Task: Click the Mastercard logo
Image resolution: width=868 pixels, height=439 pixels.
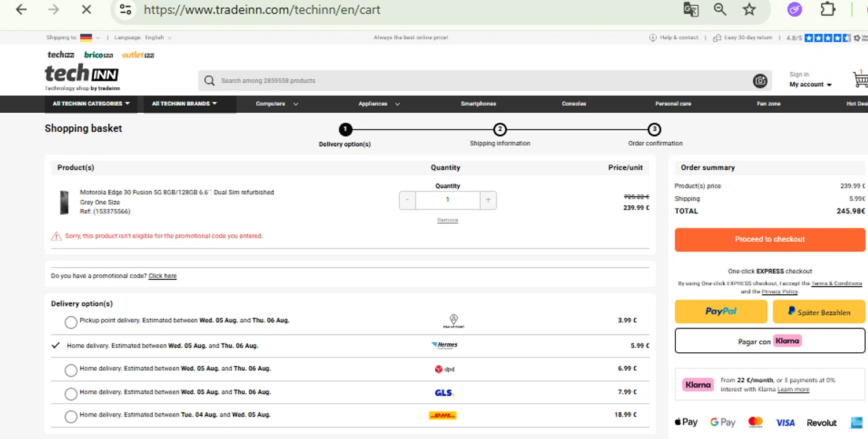Action: click(x=755, y=422)
